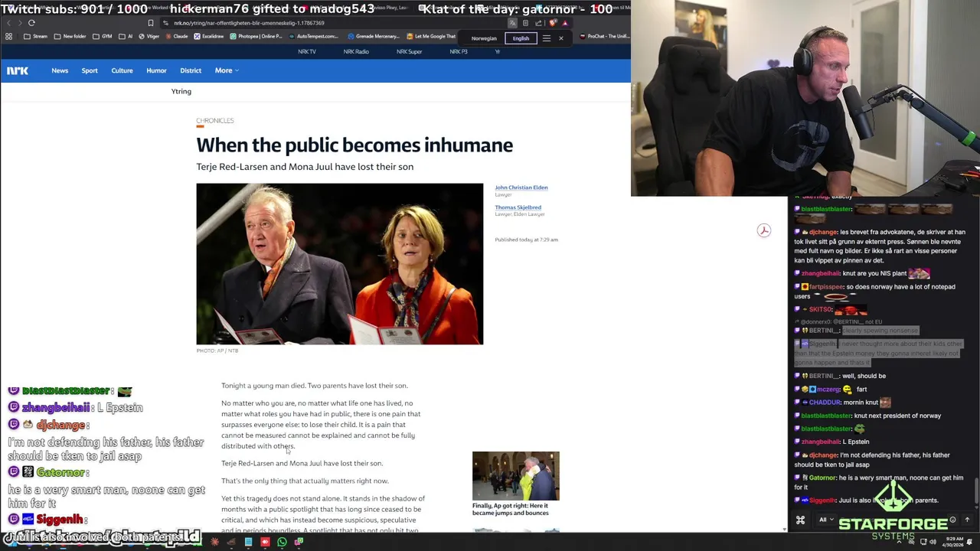The width and height of the screenshot is (980, 551).
Task: Open NRK Radio link
Action: 356,51
